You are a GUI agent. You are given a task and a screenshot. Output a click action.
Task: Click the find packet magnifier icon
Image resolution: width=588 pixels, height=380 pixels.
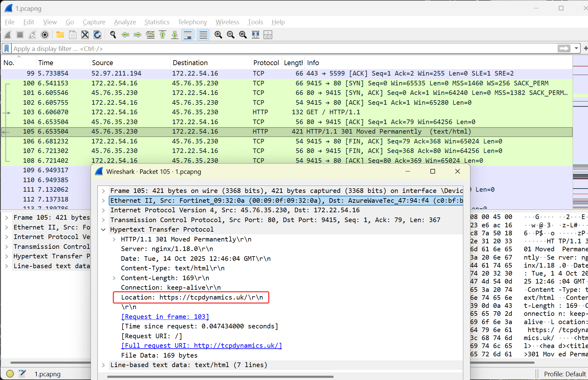pos(113,35)
